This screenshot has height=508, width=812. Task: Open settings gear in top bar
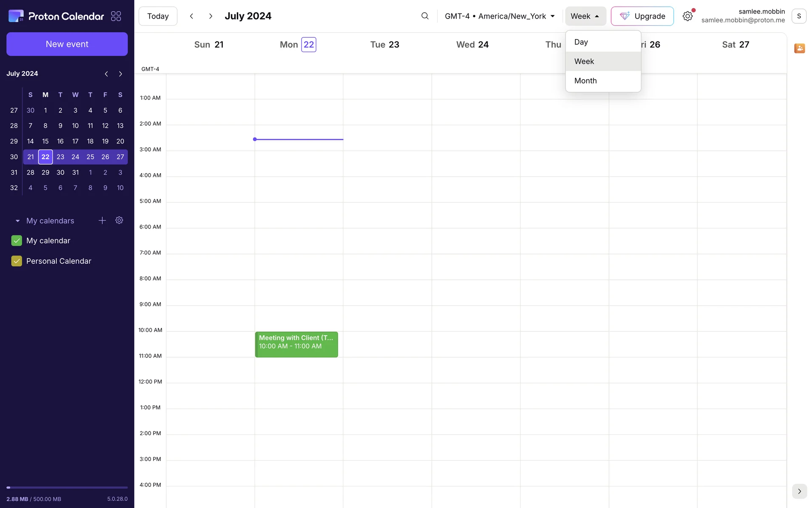point(687,16)
